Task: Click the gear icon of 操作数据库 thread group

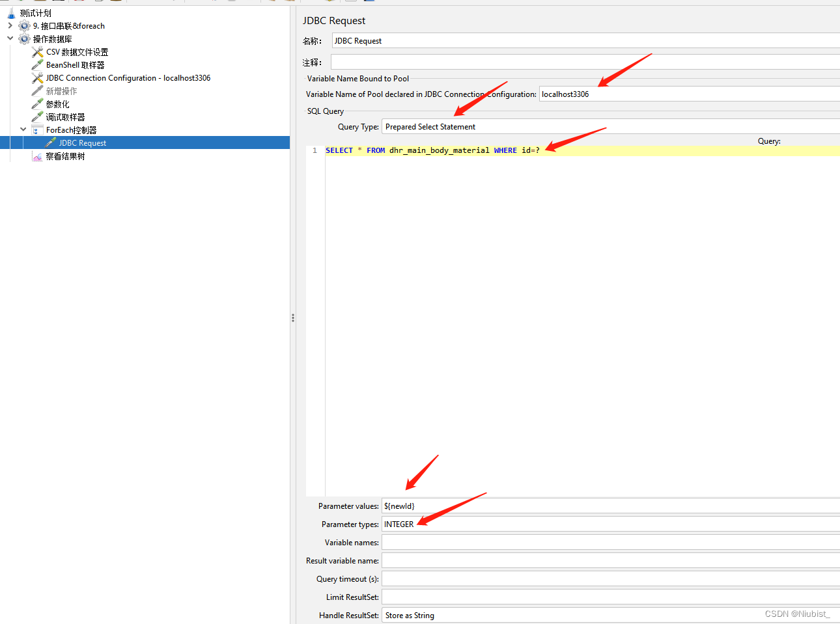Action: click(x=25, y=39)
